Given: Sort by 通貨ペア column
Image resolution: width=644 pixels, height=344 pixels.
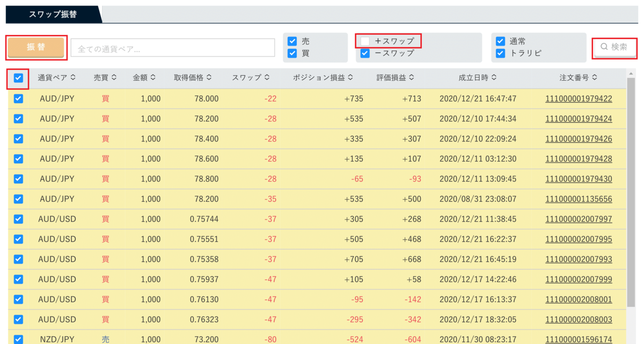Looking at the screenshot, I should tap(57, 78).
